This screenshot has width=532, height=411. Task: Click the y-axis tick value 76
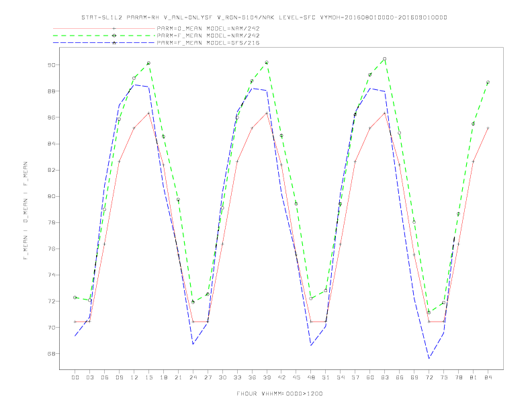pyautogui.click(x=52, y=248)
